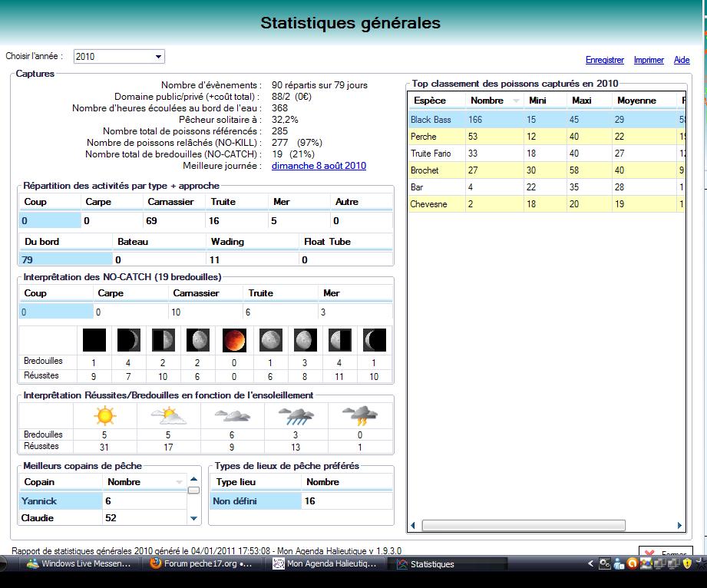Click the first network monitors tray icon
Viewport: 707px width, 588px height.
(659, 563)
